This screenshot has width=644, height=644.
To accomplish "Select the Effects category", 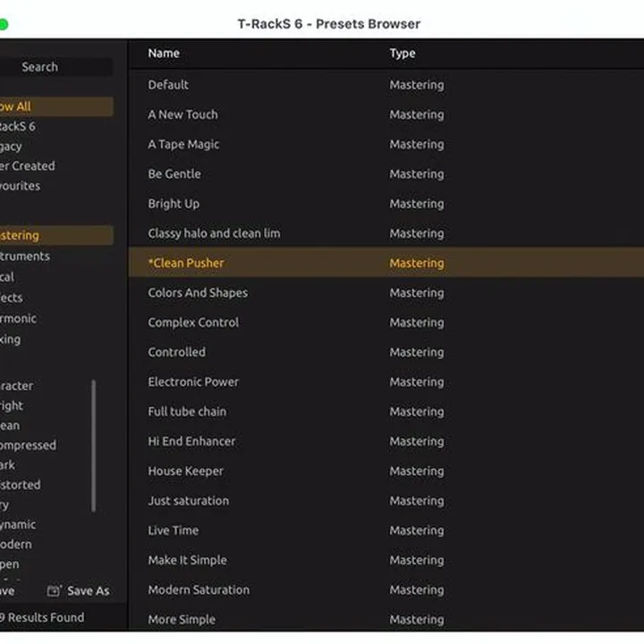I will pyautogui.click(x=12, y=298).
